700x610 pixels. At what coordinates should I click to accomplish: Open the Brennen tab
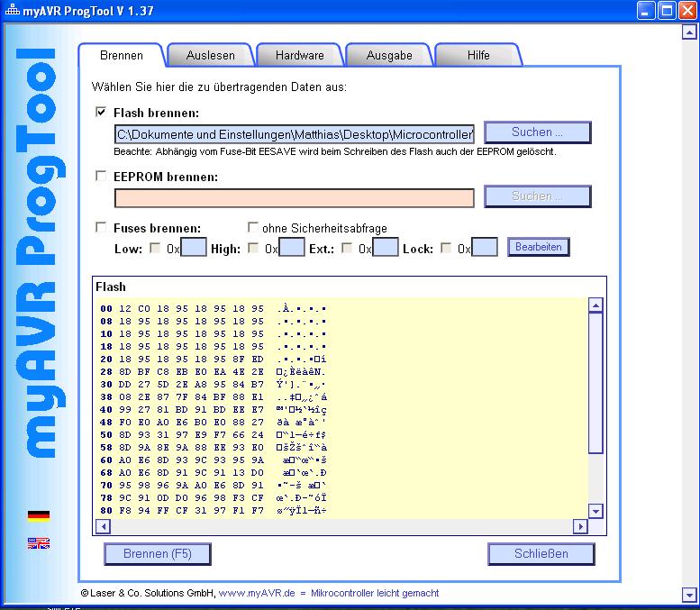(122, 55)
